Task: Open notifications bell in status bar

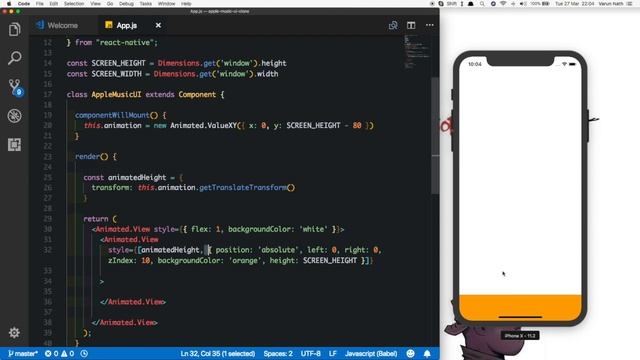Action: [x=427, y=353]
